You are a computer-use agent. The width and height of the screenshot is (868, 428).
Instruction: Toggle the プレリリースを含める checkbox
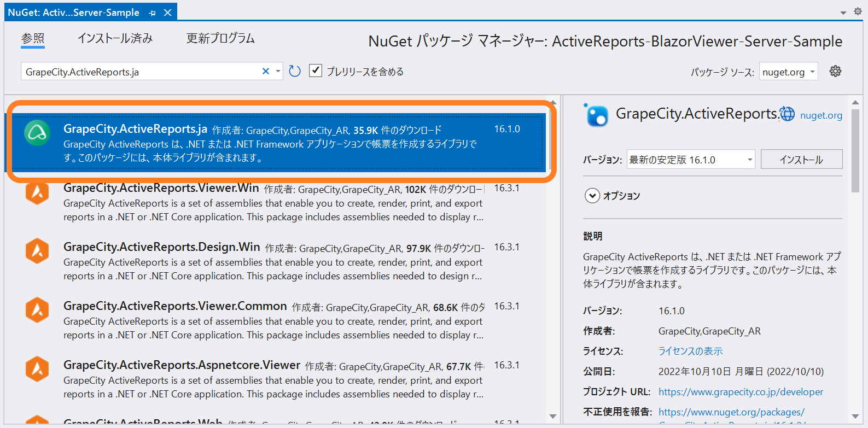(316, 71)
